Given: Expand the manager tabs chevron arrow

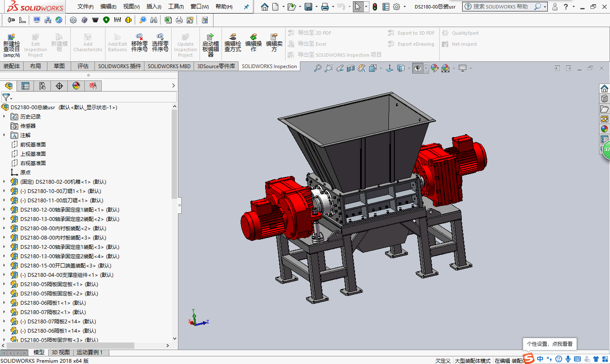Looking at the screenshot, I should (x=173, y=85).
